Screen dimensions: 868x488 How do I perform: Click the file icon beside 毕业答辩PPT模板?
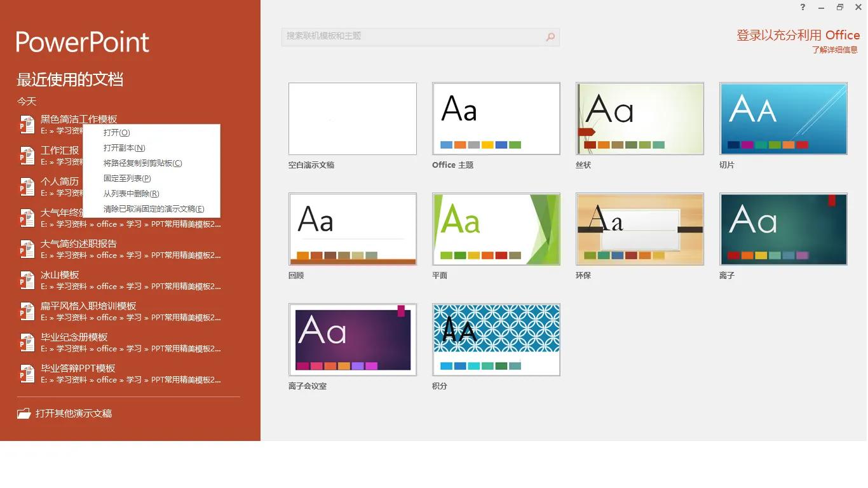coord(27,374)
